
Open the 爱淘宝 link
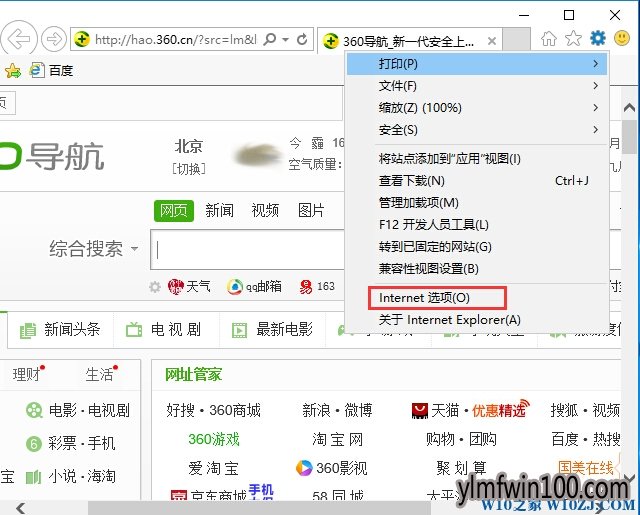tap(213, 468)
